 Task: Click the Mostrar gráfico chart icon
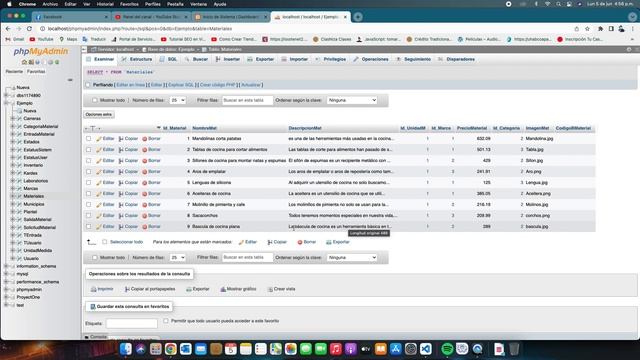click(x=223, y=289)
